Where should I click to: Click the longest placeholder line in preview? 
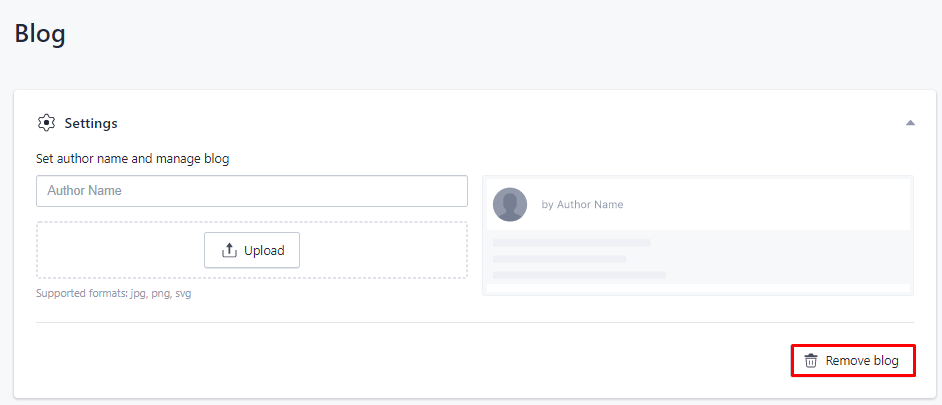(579, 275)
